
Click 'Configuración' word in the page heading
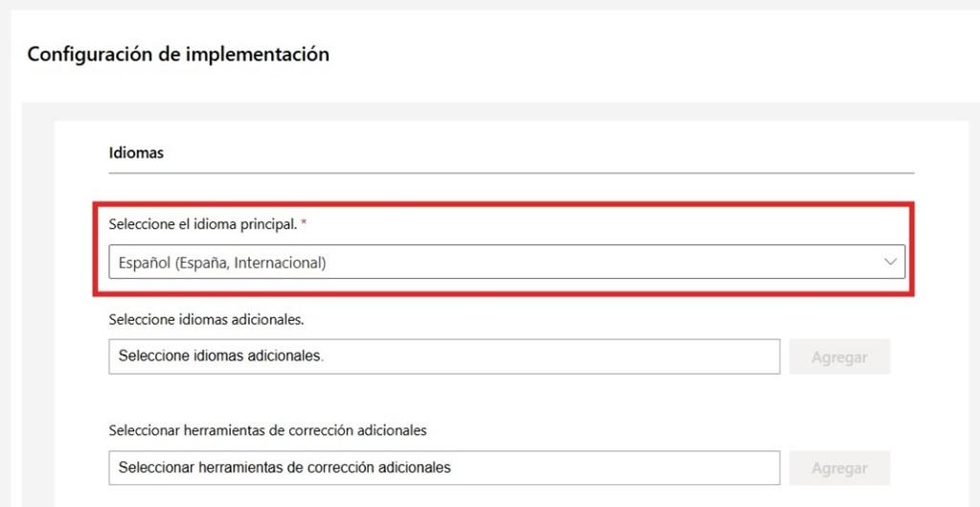point(89,55)
